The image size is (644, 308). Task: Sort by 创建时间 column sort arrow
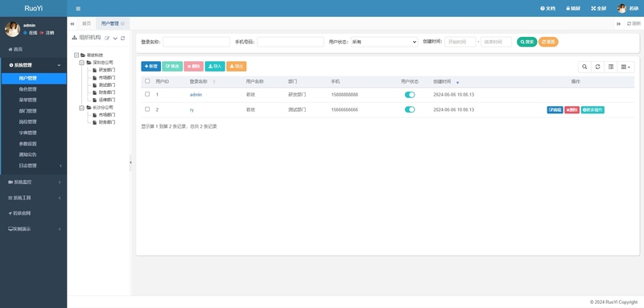tap(457, 82)
